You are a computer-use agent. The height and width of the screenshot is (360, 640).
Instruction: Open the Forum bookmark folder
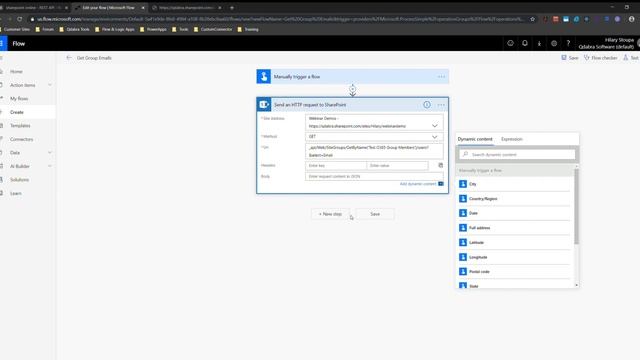[44, 29]
